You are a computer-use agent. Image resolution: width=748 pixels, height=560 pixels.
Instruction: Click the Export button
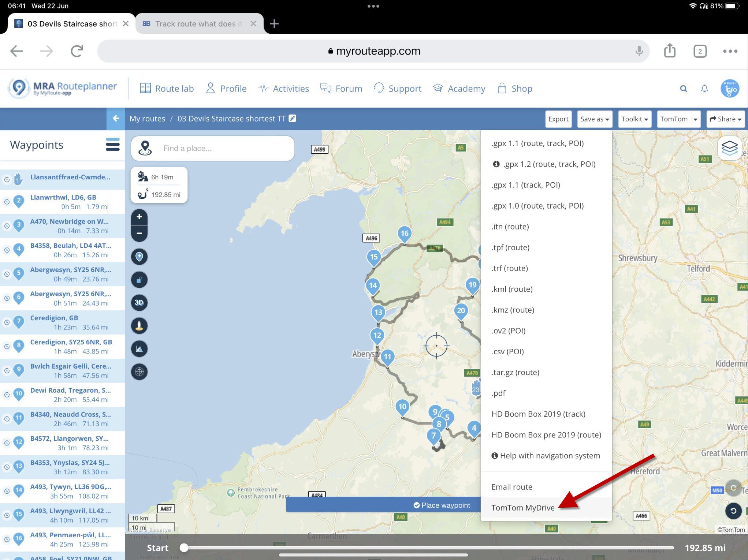pos(558,119)
